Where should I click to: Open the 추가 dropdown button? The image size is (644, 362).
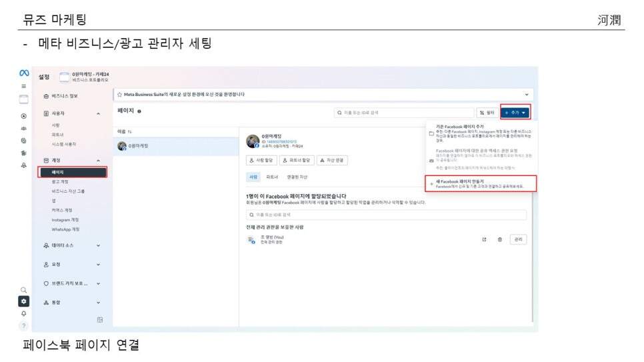[x=515, y=112]
